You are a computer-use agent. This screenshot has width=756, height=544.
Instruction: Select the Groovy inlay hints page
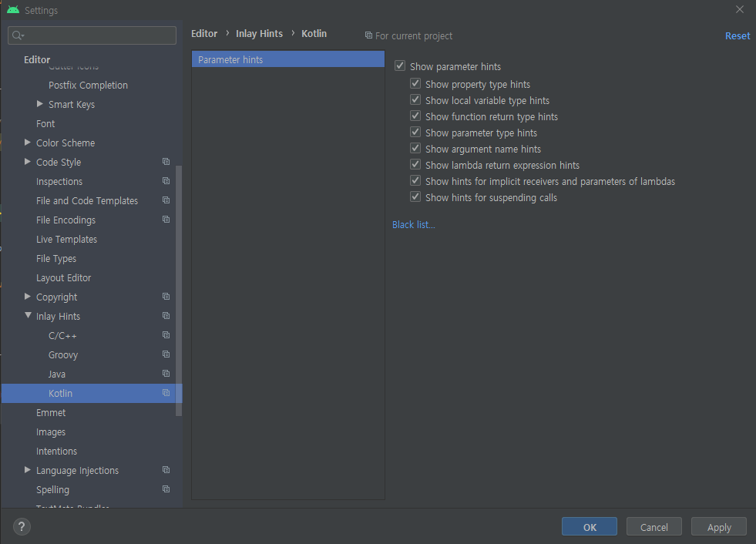coord(63,355)
